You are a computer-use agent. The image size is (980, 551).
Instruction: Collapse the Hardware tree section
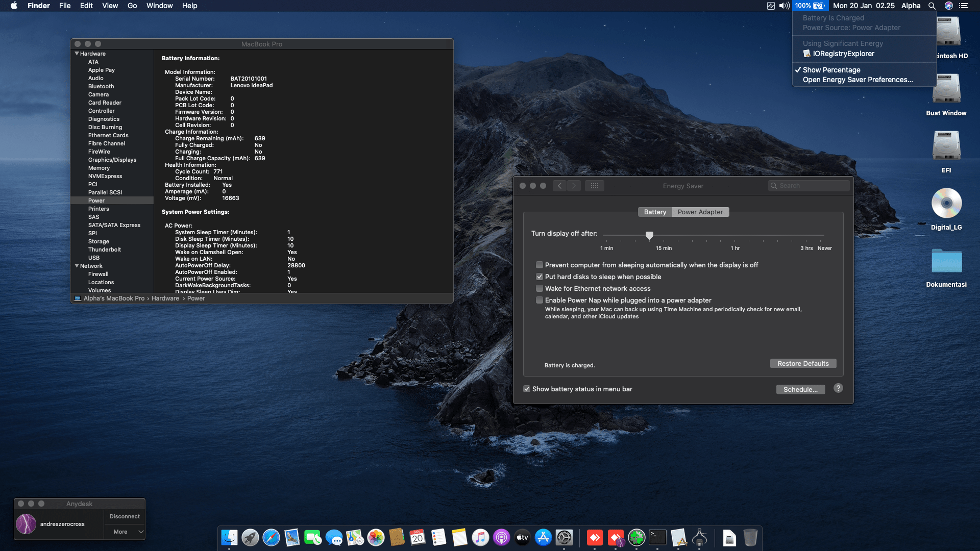(77, 54)
